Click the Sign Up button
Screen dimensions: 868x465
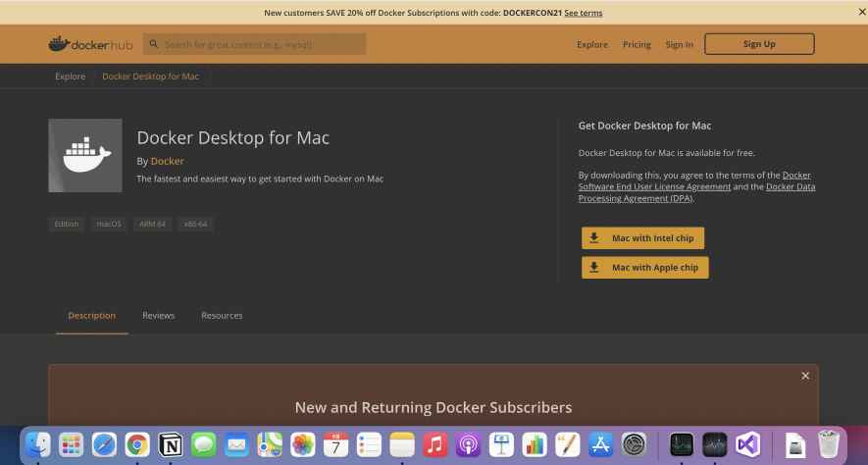click(759, 44)
